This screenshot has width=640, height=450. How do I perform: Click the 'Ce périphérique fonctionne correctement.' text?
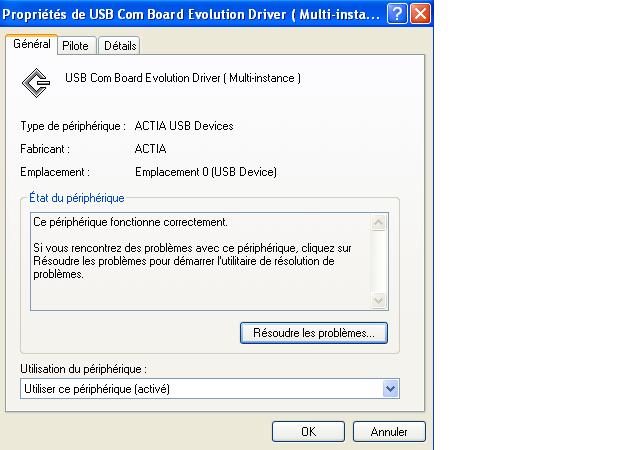pos(131,222)
